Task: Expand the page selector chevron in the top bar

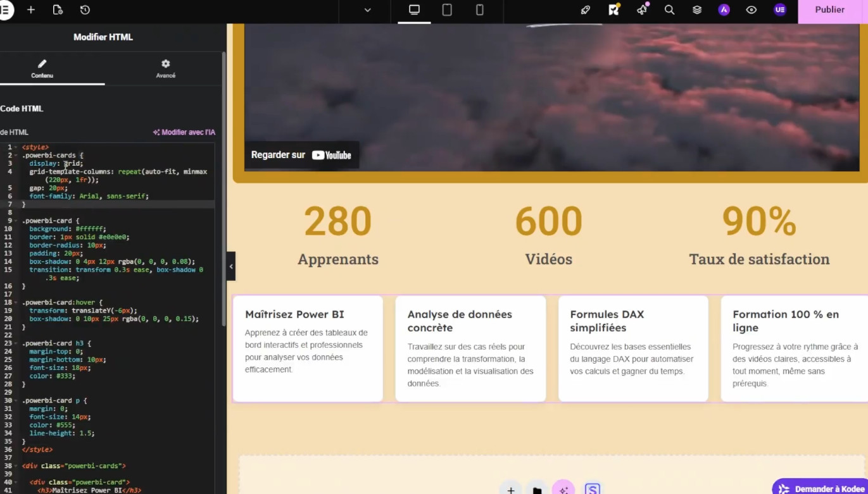Action: tap(367, 10)
